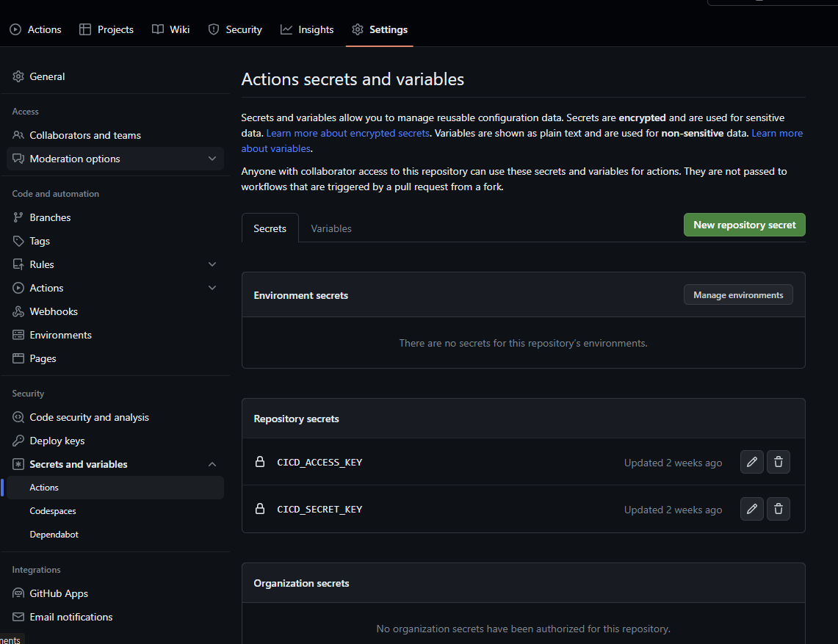Open the Wiki tab
Screen dimensions: 838x644
(171, 29)
